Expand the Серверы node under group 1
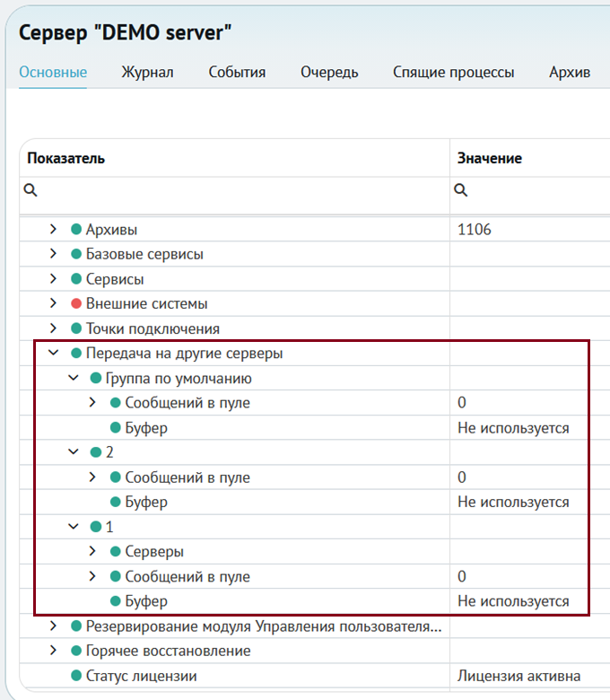Screen dimensions: 610x700 click(92, 551)
